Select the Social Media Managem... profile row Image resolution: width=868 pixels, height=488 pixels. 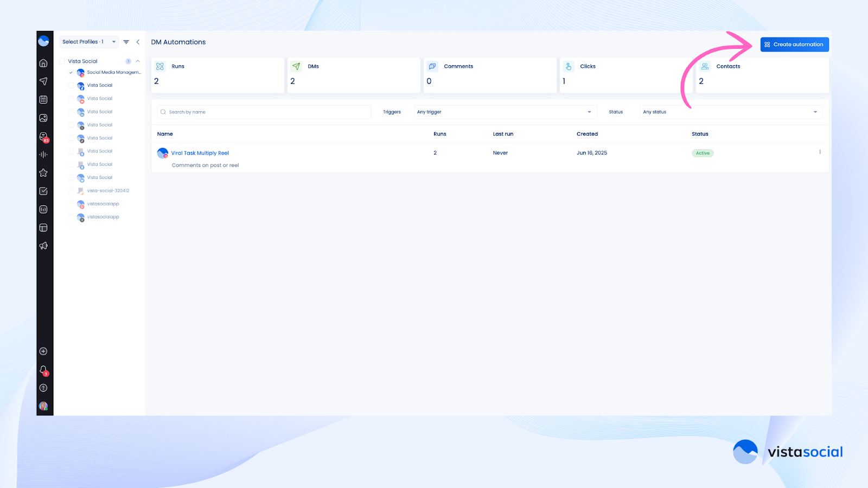point(105,72)
